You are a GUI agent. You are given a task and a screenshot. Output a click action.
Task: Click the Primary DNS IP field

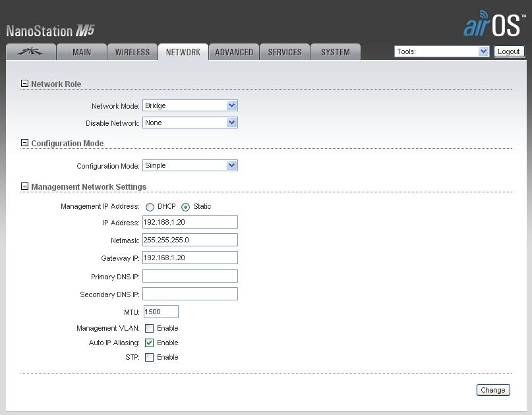click(190, 276)
